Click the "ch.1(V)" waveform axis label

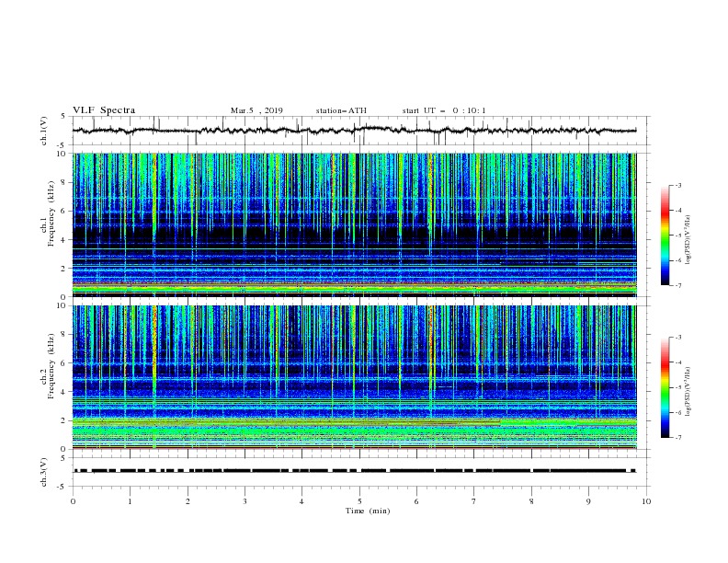(x=44, y=131)
